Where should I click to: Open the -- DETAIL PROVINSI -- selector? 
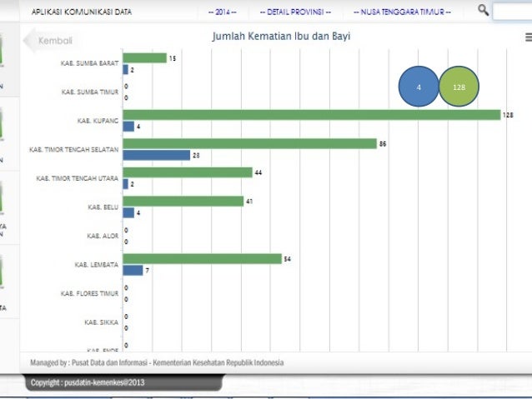tap(295, 12)
